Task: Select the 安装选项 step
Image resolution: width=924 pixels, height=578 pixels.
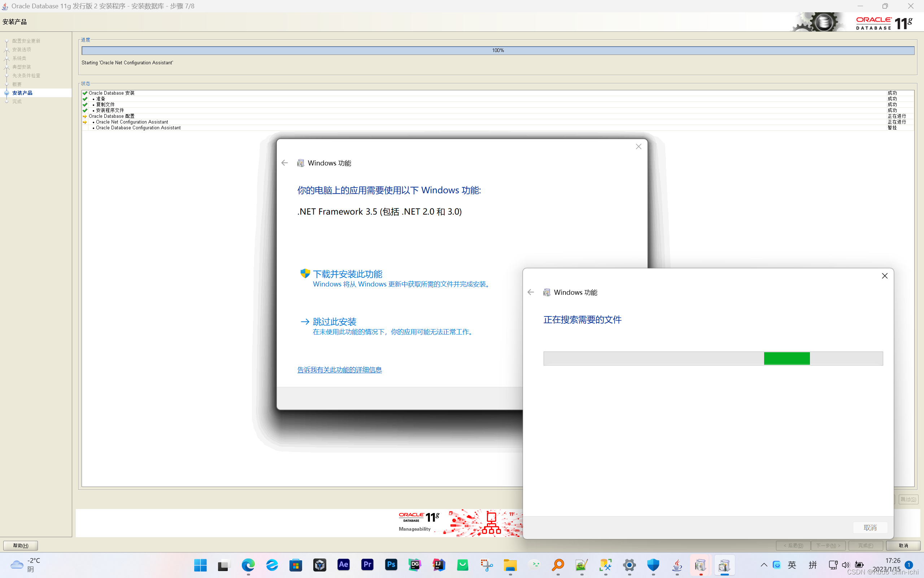Action: [x=21, y=50]
